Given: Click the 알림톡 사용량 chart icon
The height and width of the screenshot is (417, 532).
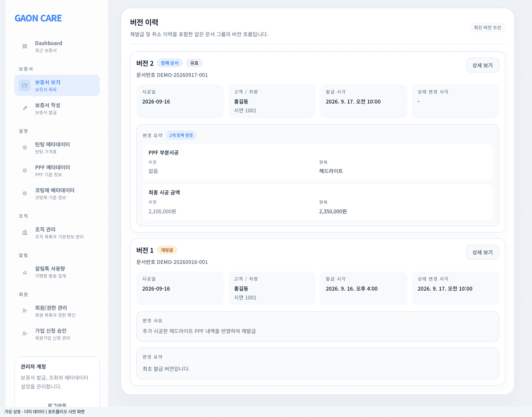Looking at the screenshot, I should pos(25,272).
